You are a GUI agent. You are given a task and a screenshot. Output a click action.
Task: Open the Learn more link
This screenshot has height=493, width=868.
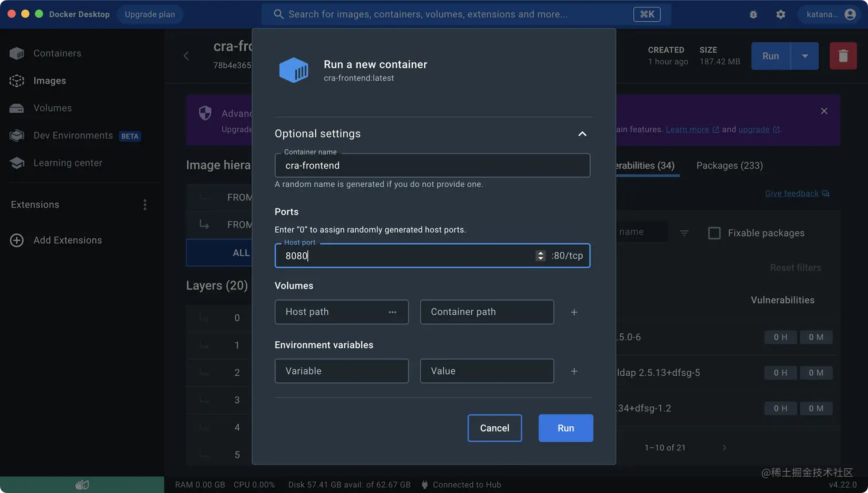(692, 130)
